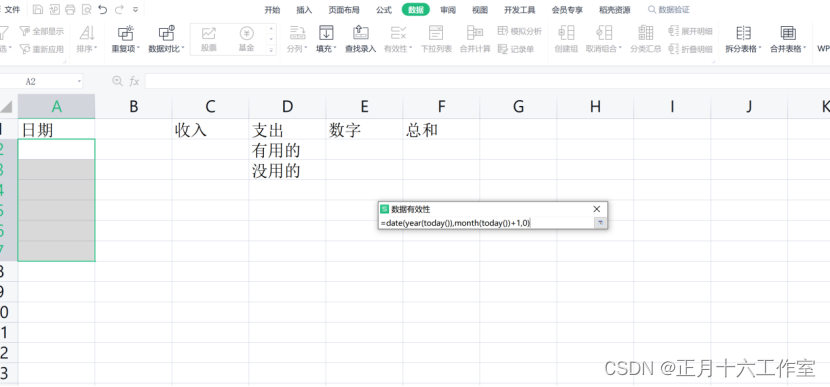Click the Save icon in quick toolbar
The image size is (830, 387).
click(x=38, y=10)
